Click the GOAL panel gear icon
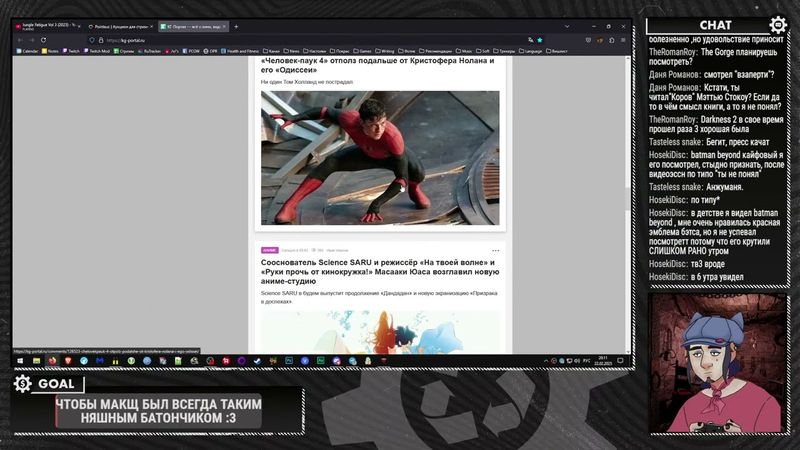800x450 pixels. 22,384
